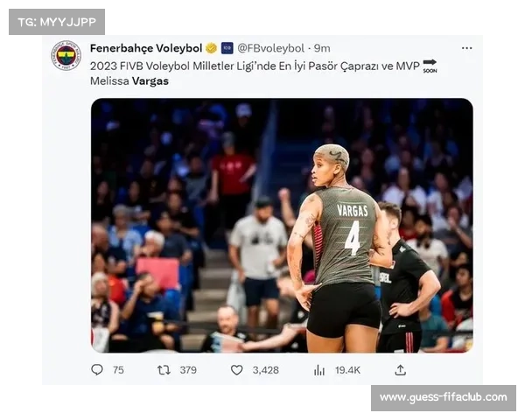Open the 9m timestamp link
This screenshot has height=420, width=525.
(322, 49)
